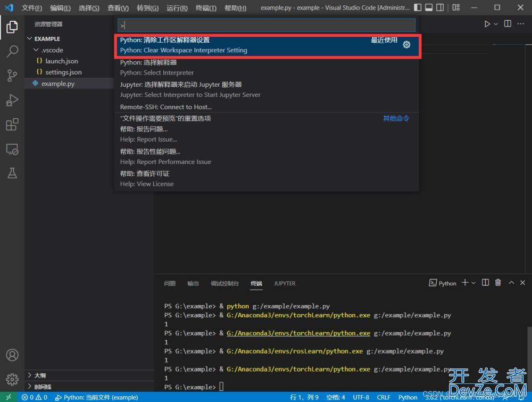
Task: Show errors and warnings count in status bar
Action: tap(34, 397)
